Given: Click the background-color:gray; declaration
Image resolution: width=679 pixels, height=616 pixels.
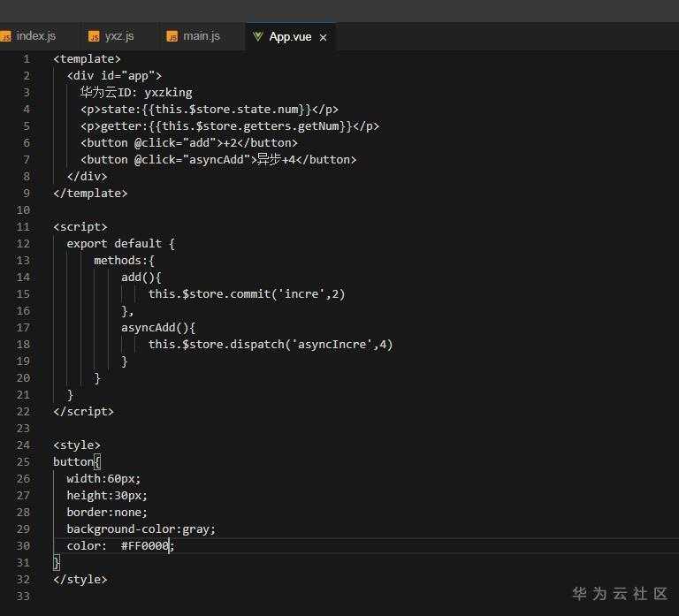Looking at the screenshot, I should click(x=141, y=529).
